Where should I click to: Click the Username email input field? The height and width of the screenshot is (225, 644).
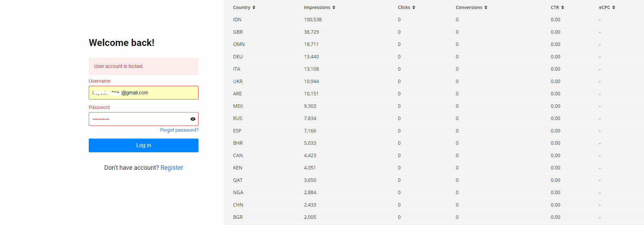143,93
